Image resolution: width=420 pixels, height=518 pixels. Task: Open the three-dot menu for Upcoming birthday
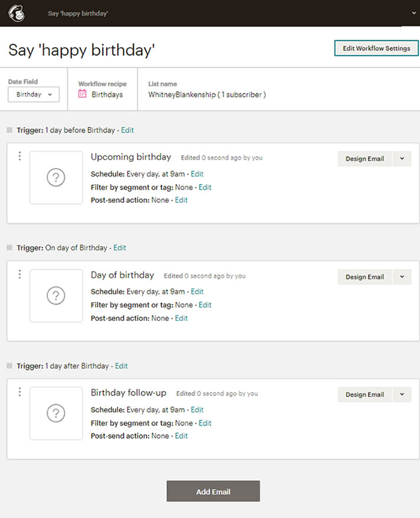coord(19,156)
